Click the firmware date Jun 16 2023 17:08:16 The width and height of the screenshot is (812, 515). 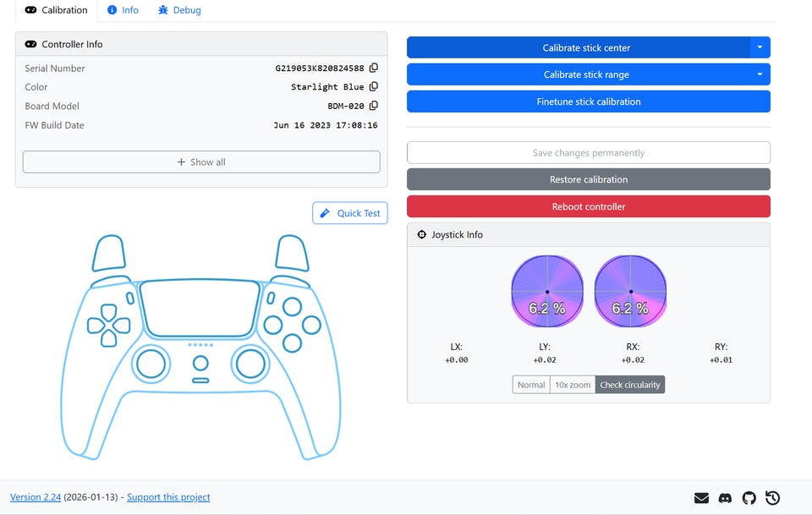326,125
